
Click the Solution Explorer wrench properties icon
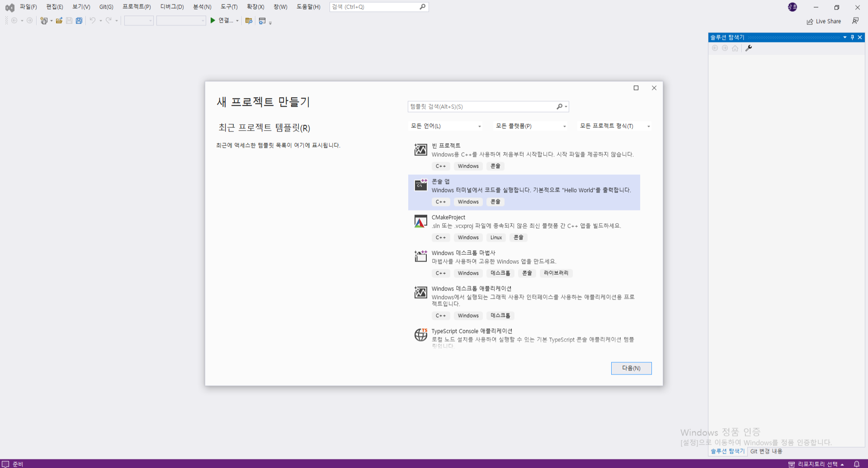(x=749, y=48)
